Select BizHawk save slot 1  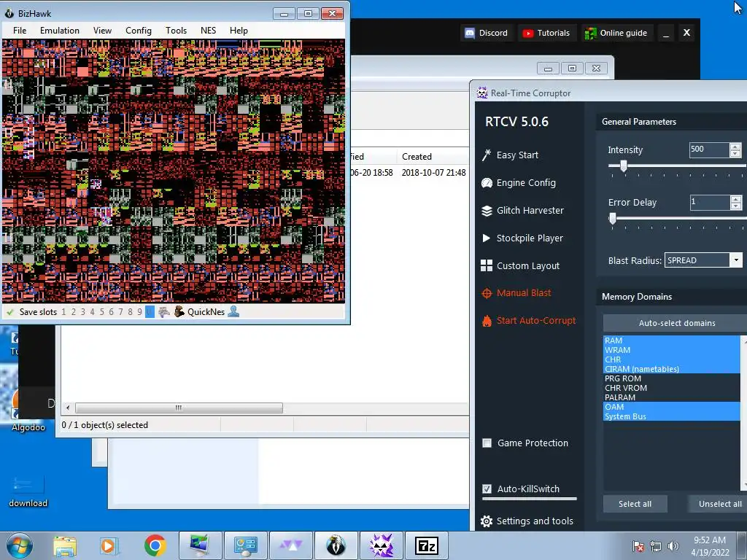point(64,312)
